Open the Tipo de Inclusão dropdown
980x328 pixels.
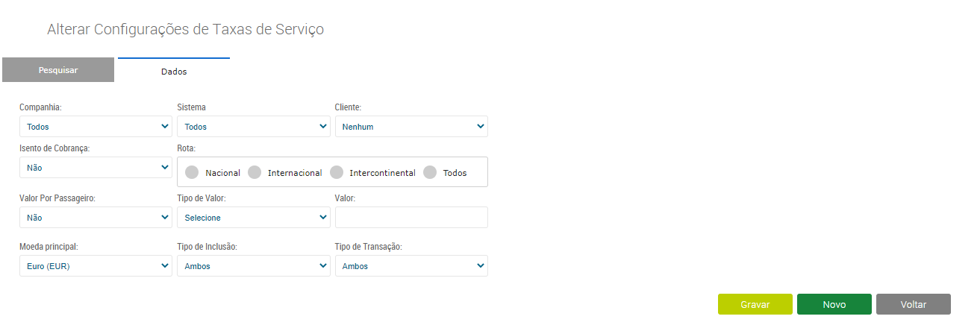(254, 266)
